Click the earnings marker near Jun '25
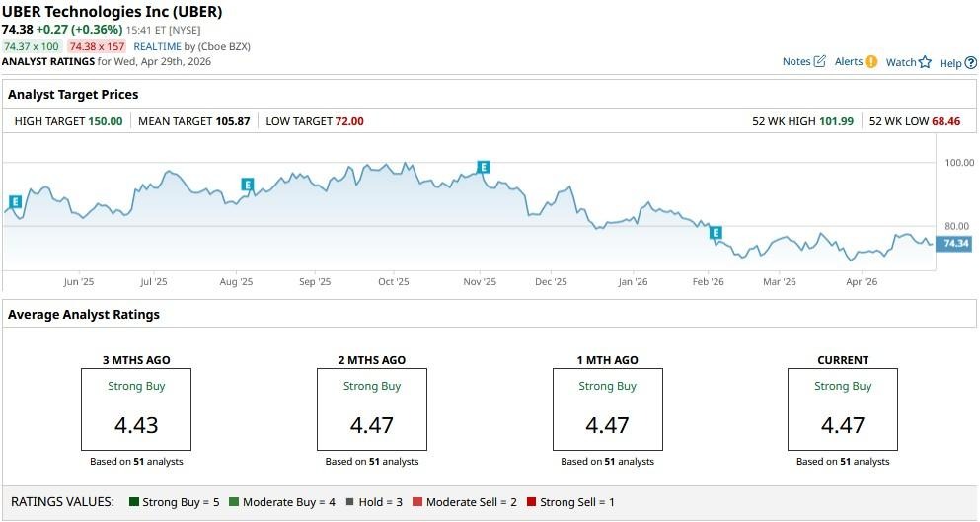The height and width of the screenshot is (522, 980). 15,201
